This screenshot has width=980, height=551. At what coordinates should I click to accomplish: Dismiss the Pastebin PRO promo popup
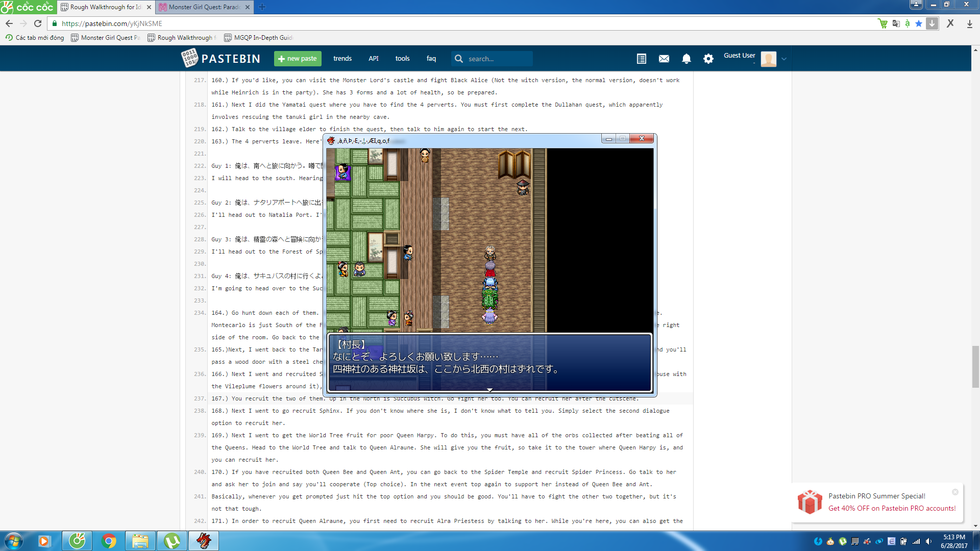coord(955,492)
